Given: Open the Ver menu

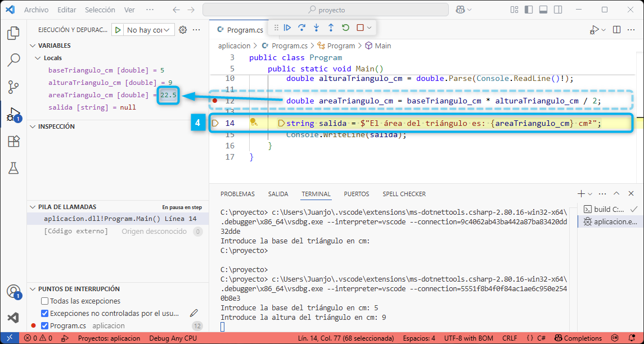Looking at the screenshot, I should tap(129, 10).
